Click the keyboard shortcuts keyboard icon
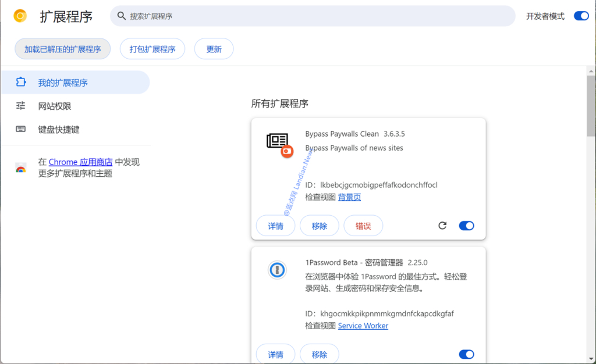This screenshot has width=596, height=364. coord(21,129)
